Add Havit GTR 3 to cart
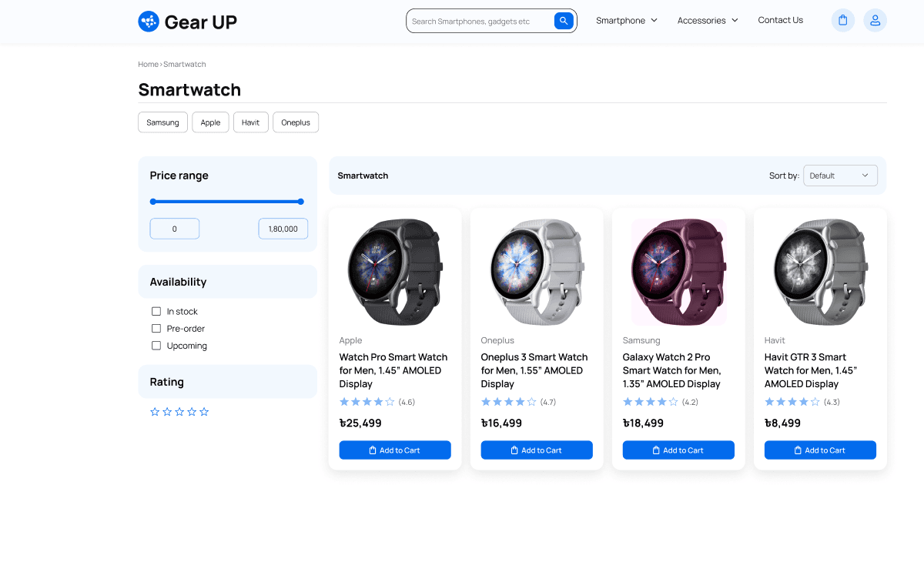 (x=820, y=450)
